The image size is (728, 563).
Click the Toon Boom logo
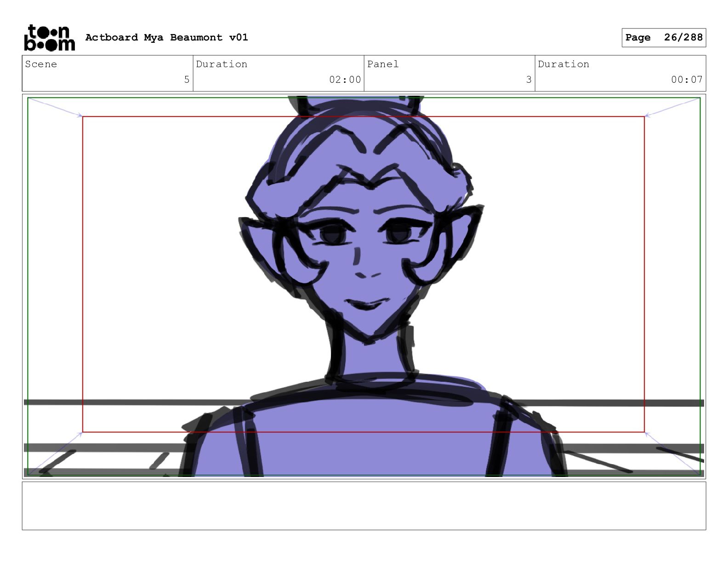coord(49,38)
